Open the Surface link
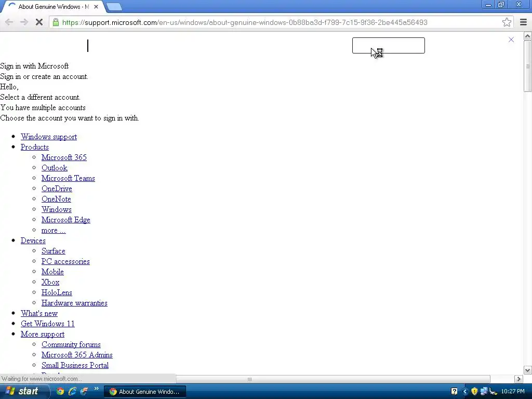The image size is (532, 399). coord(54,251)
